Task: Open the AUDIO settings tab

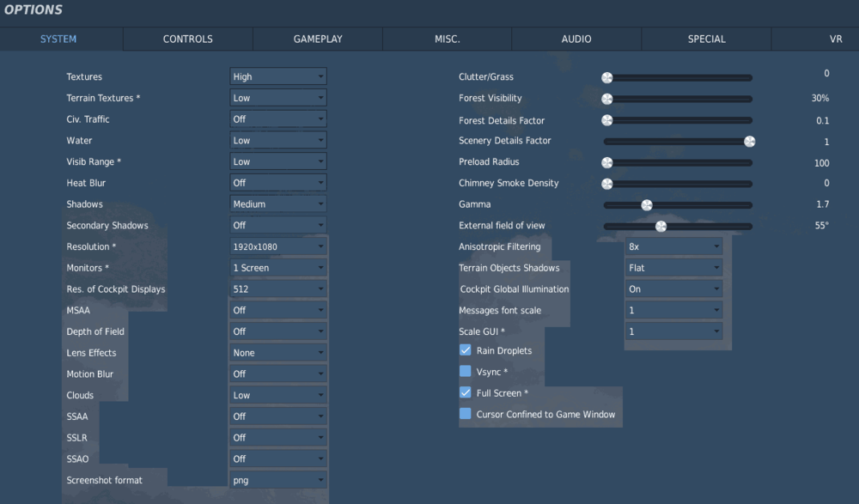Action: pyautogui.click(x=576, y=39)
